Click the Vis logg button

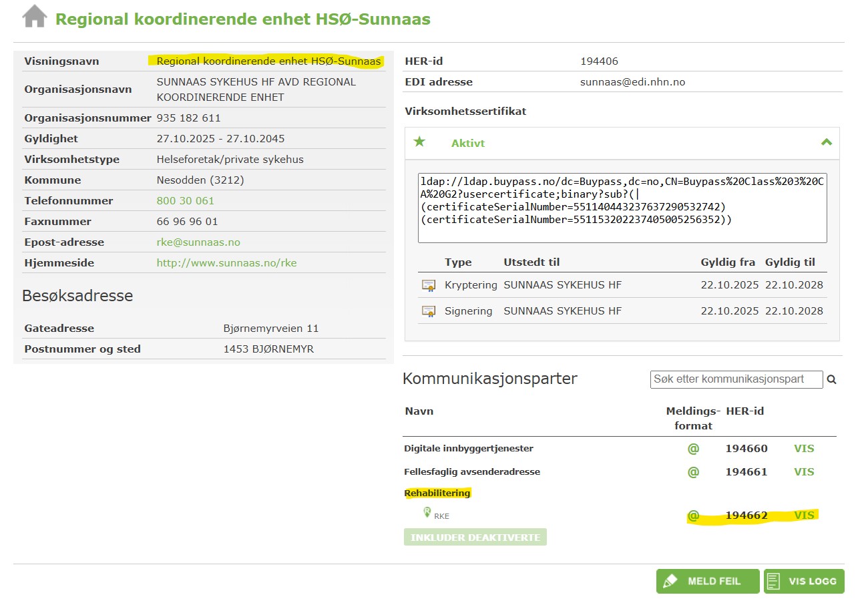tap(804, 581)
